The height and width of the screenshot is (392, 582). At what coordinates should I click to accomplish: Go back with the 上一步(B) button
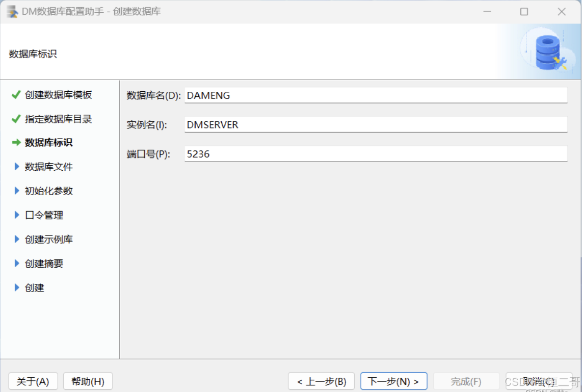pos(322,381)
